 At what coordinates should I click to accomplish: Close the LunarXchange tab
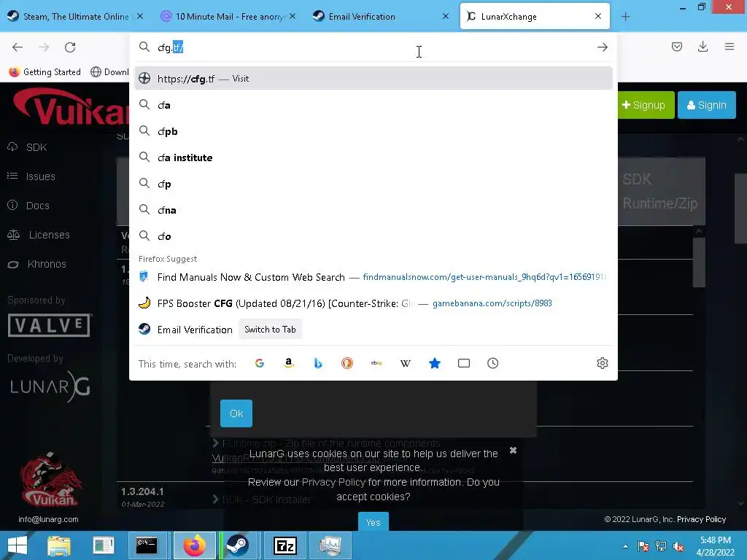(x=598, y=16)
